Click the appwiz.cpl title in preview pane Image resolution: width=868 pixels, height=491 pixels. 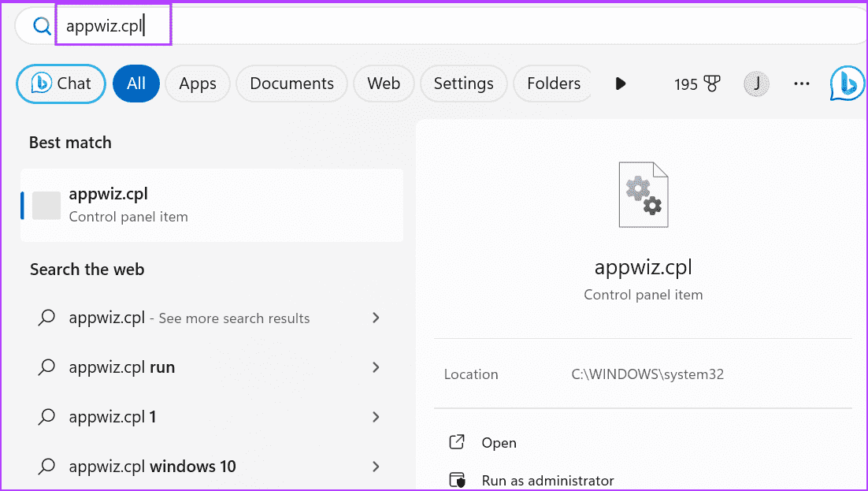click(x=644, y=268)
